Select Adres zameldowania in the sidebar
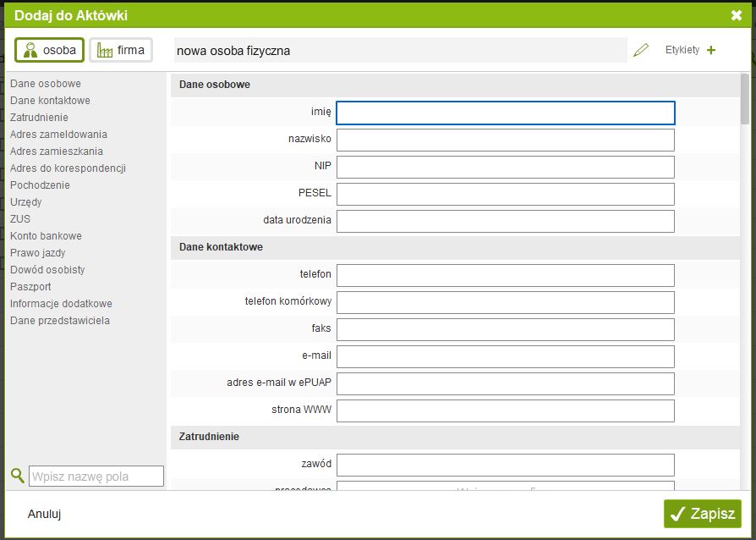Image resolution: width=756 pixels, height=540 pixels. 58,135
